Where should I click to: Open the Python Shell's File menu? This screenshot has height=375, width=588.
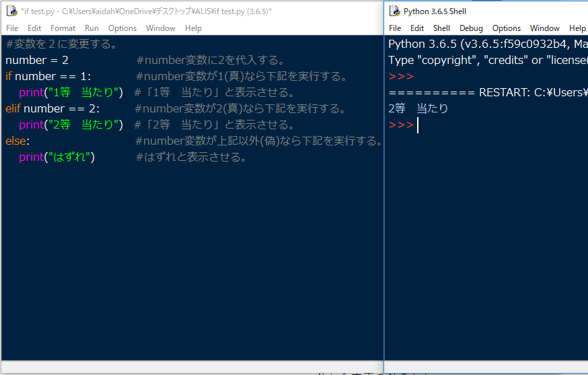pyautogui.click(x=395, y=28)
